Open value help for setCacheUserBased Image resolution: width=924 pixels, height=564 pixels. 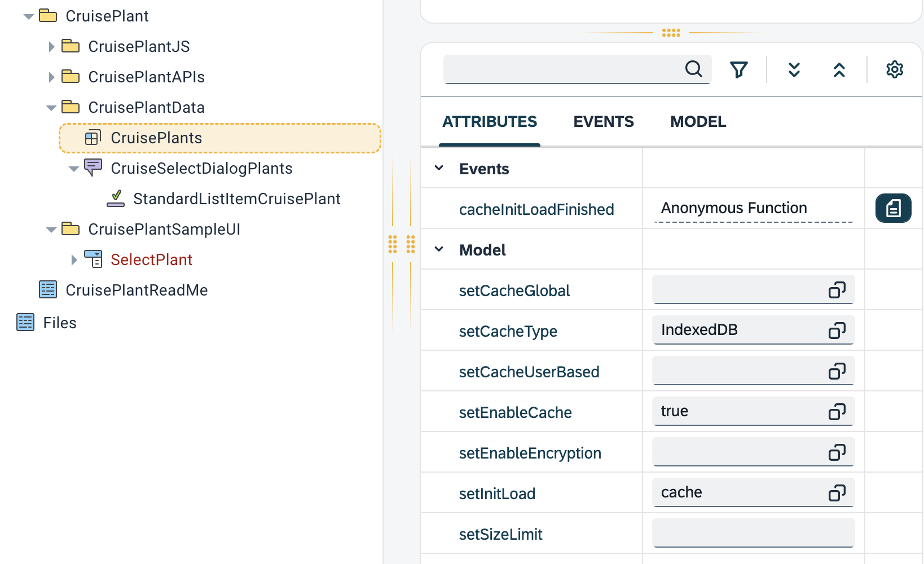(837, 371)
